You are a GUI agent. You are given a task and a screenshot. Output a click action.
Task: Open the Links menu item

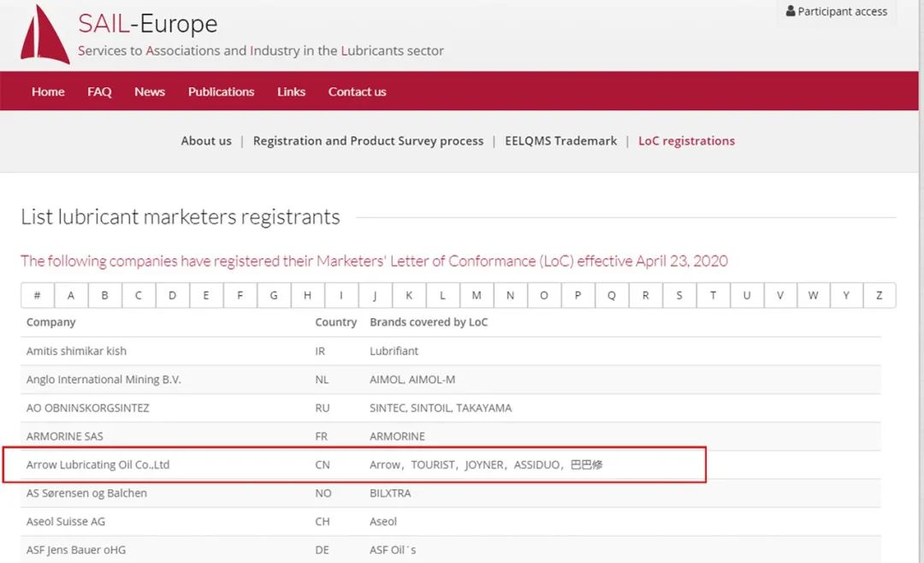coord(291,92)
